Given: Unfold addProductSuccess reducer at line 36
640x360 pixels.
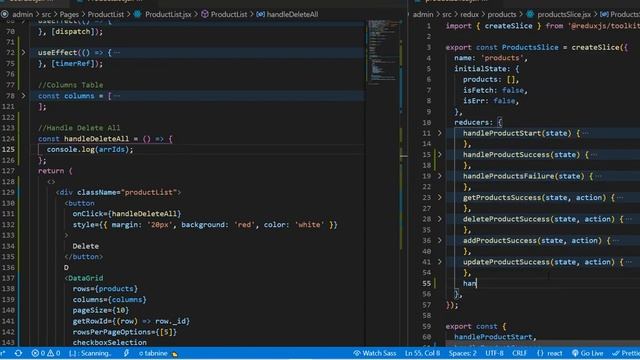Looking at the screenshot, I should [x=440, y=240].
